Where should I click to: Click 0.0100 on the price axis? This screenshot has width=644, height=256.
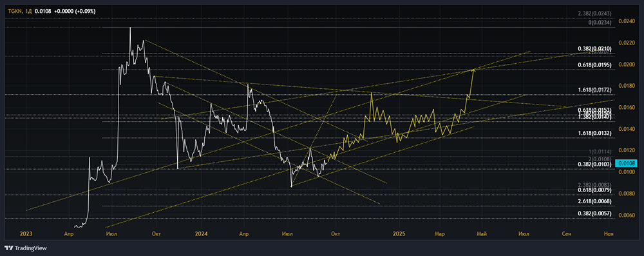click(627, 172)
